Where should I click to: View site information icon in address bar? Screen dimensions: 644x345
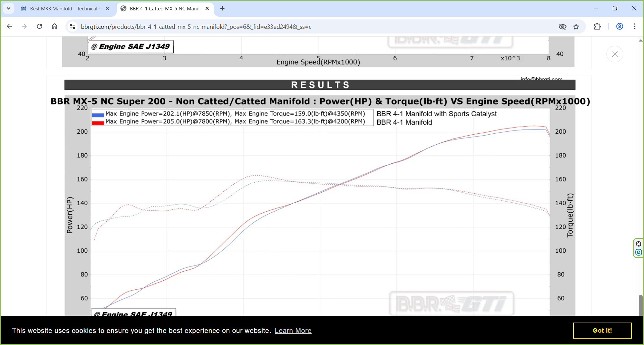72,26
